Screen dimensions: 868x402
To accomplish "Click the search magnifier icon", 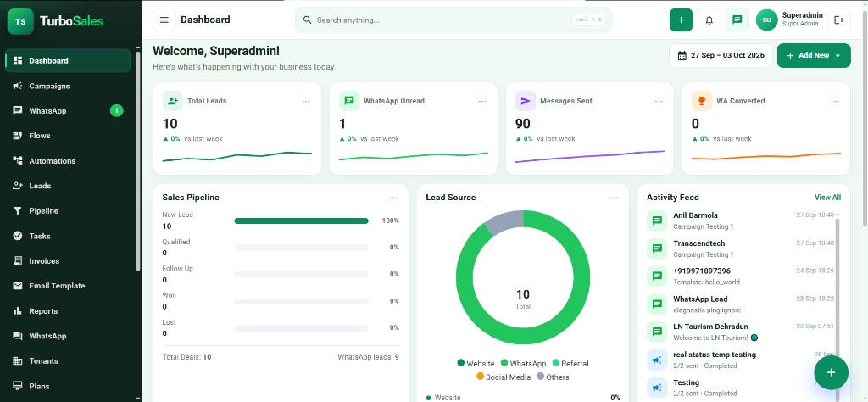I will pyautogui.click(x=307, y=20).
